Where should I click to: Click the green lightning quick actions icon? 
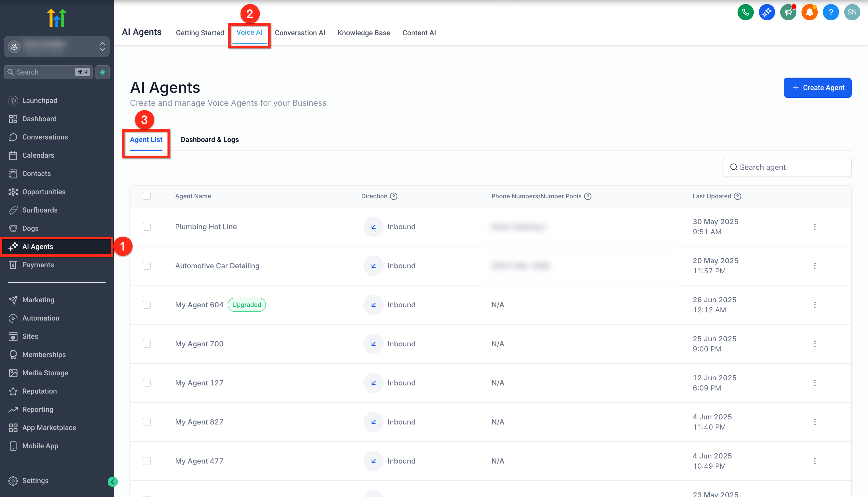(x=103, y=72)
